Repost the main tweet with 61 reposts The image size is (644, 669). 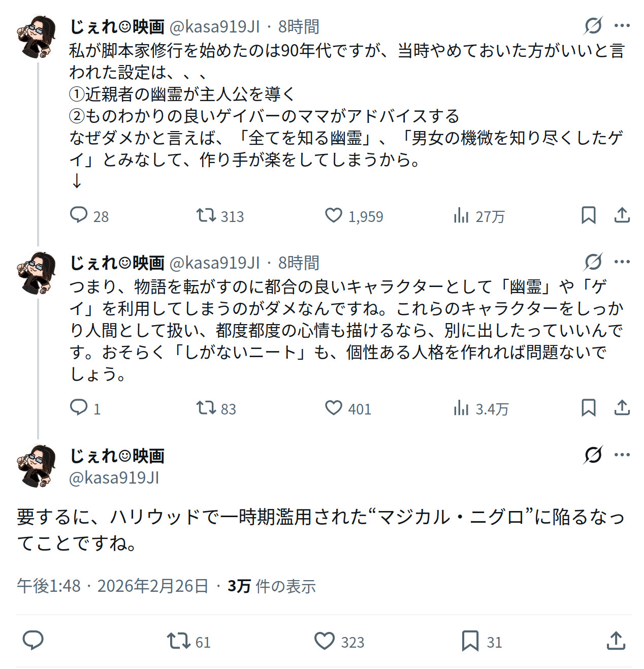click(179, 641)
